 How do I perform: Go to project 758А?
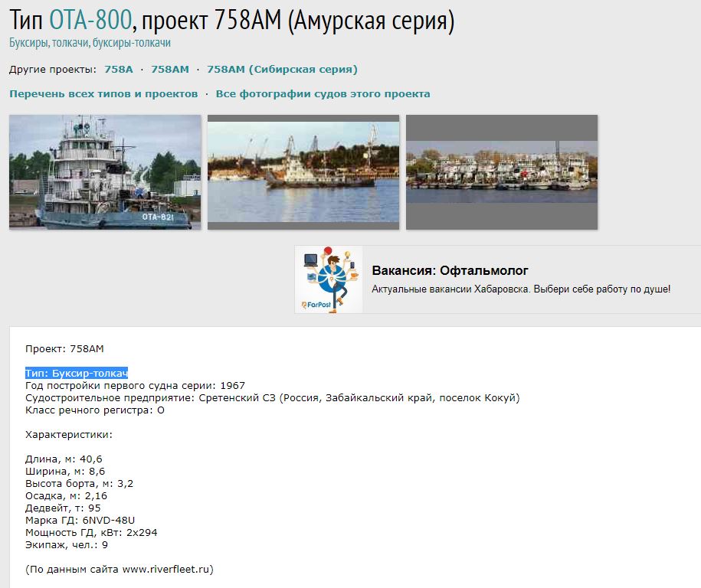click(118, 70)
